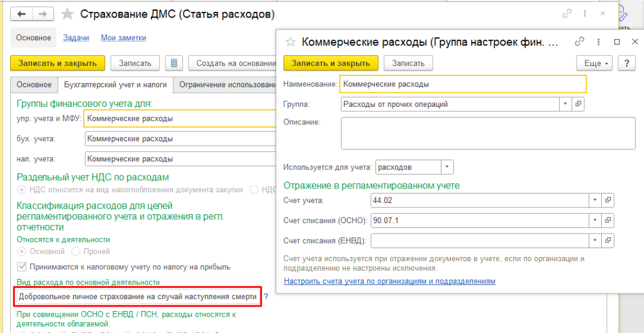Select the Основной activity radio button
This screenshot has height=333, width=644.
(23, 251)
